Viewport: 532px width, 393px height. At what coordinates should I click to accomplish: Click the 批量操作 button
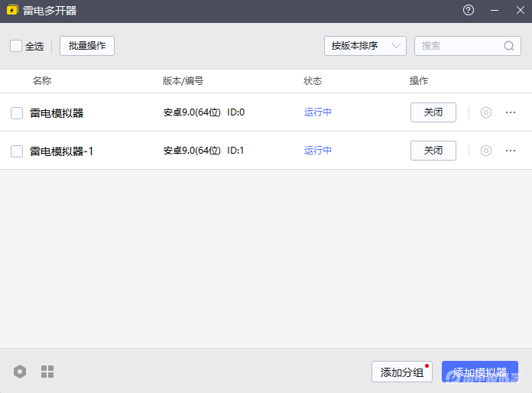click(87, 46)
